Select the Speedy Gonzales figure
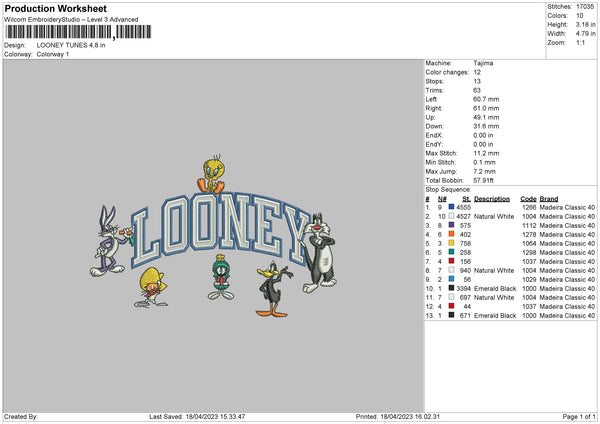This screenshot has width=600, height=424. click(152, 287)
